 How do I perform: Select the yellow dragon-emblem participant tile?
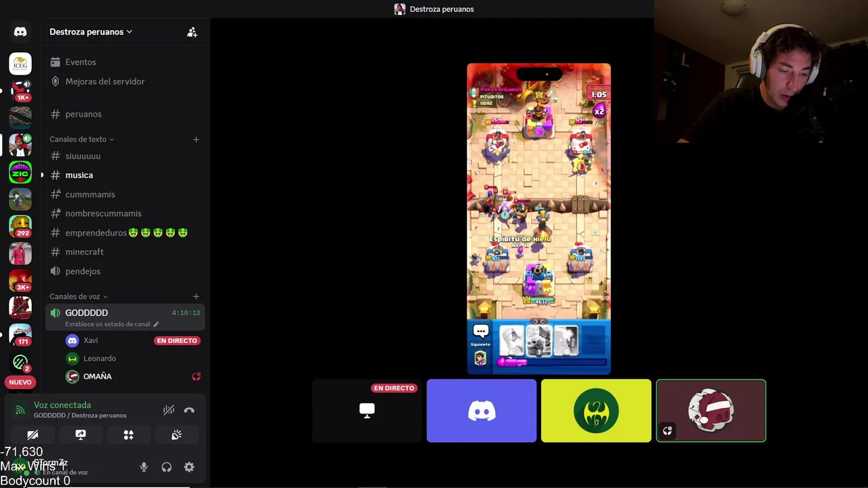(x=596, y=411)
